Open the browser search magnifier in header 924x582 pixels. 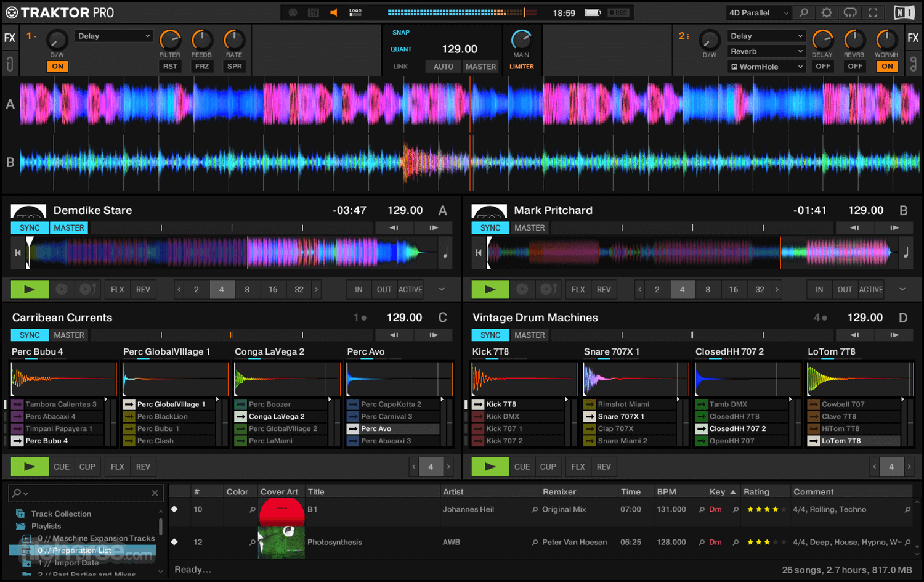pyautogui.click(x=804, y=12)
